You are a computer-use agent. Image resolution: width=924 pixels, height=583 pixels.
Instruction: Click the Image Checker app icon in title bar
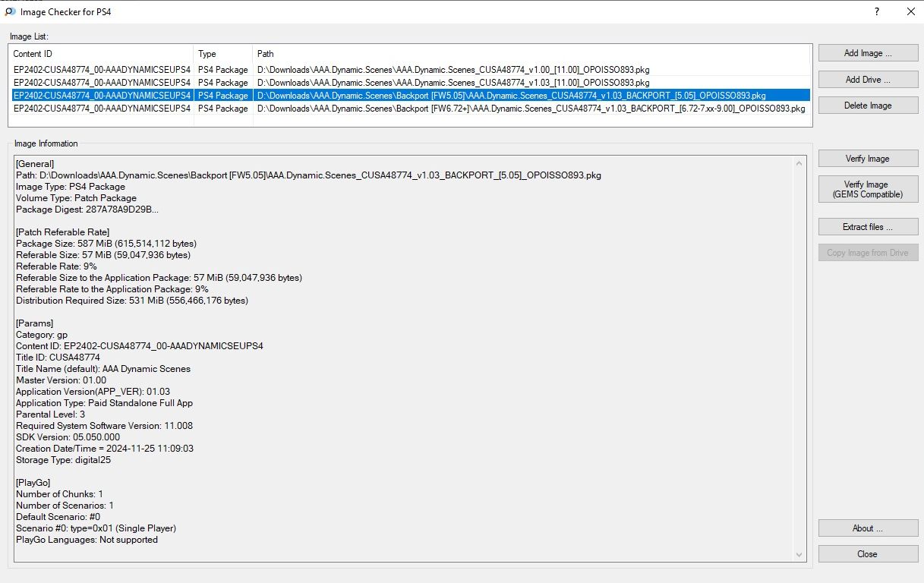10,12
